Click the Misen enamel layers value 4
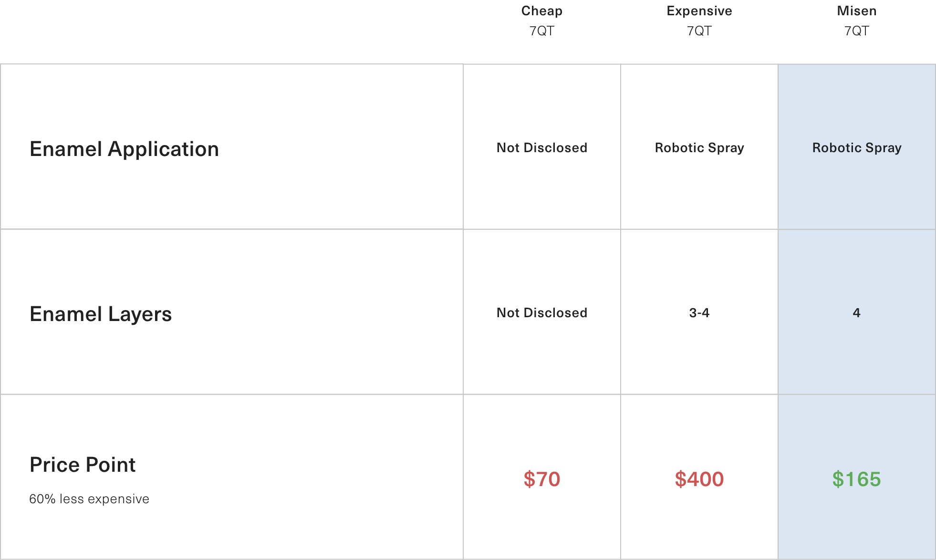936x560 pixels. [x=857, y=313]
